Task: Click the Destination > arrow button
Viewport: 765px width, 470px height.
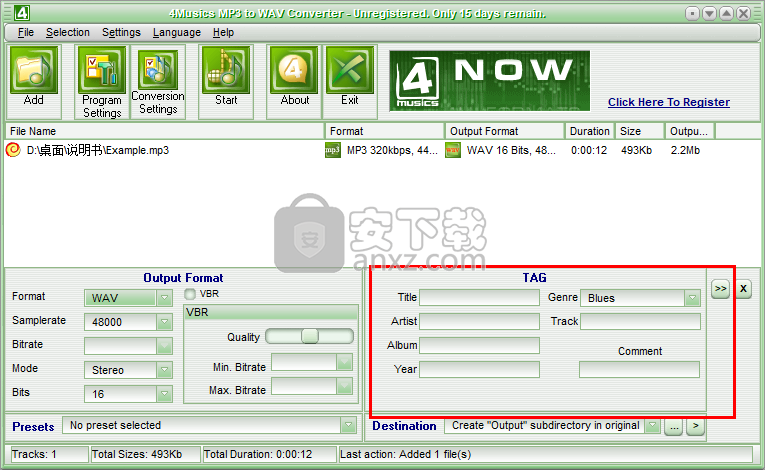Action: click(x=696, y=426)
